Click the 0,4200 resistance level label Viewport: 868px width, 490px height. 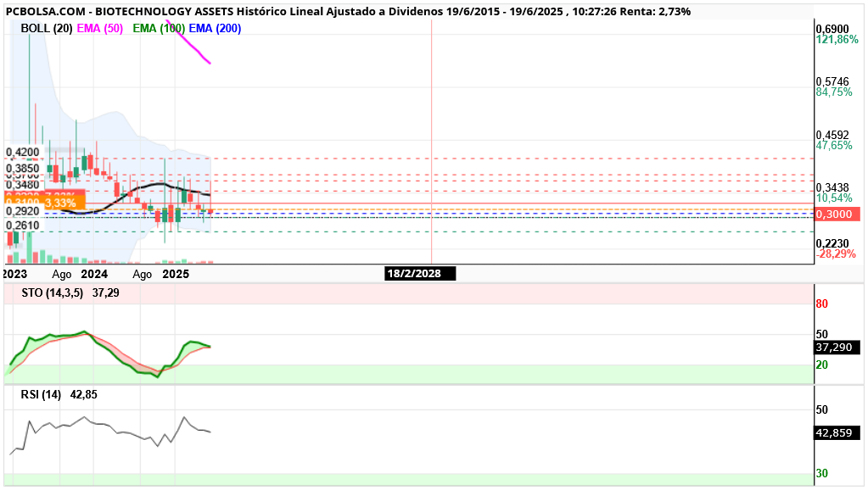click(x=23, y=152)
